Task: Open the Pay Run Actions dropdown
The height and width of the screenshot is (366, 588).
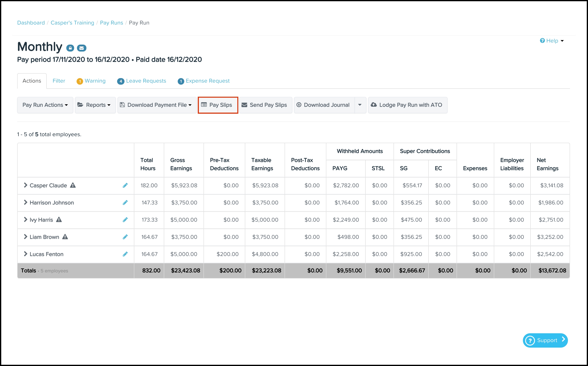Action: (x=45, y=105)
